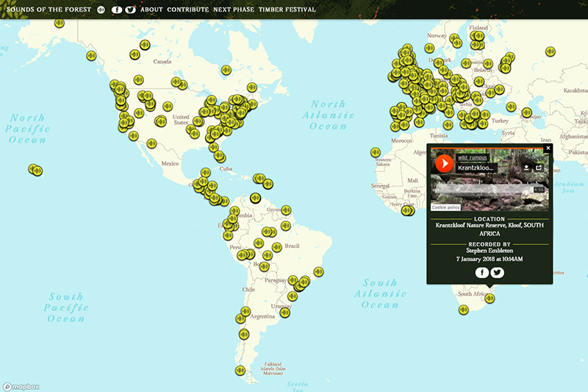Open the marker near Azerbaijan
Screen dimensions: 588x392
(527, 113)
